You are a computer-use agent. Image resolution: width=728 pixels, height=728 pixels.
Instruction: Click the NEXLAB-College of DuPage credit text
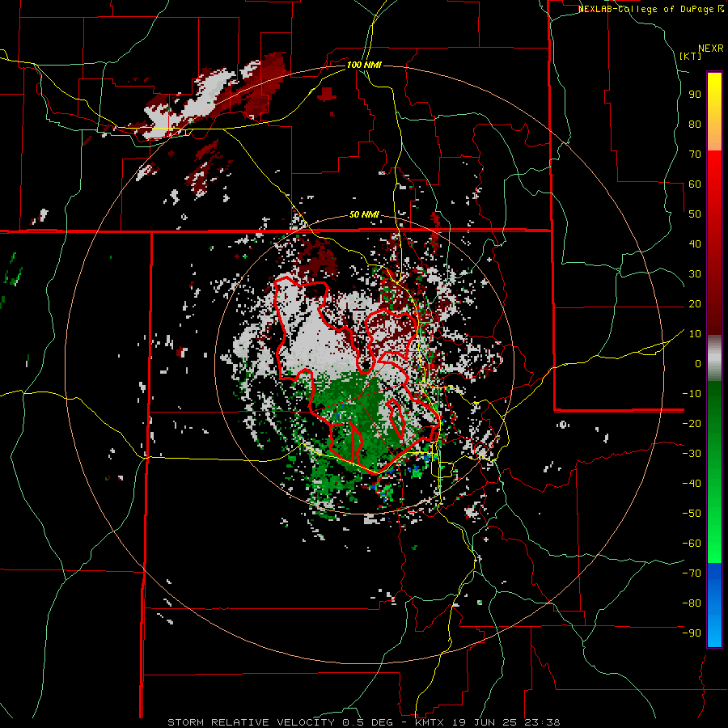[x=651, y=9]
